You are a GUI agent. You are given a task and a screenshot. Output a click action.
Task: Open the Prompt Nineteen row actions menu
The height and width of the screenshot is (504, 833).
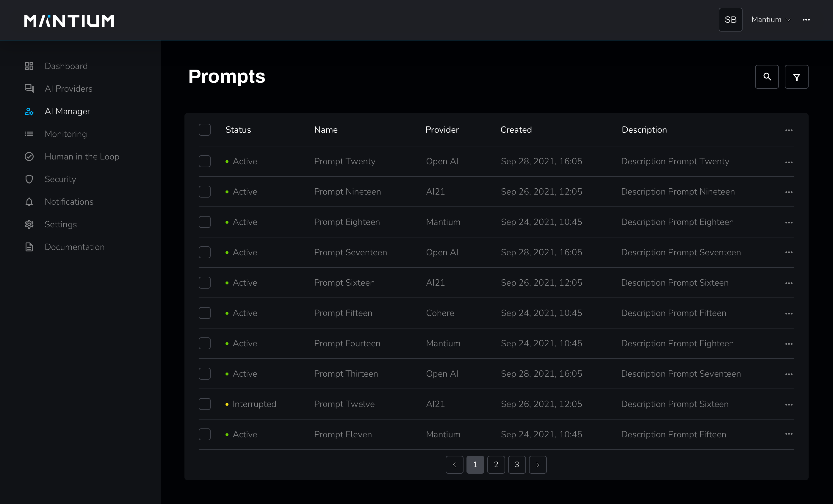[789, 192]
